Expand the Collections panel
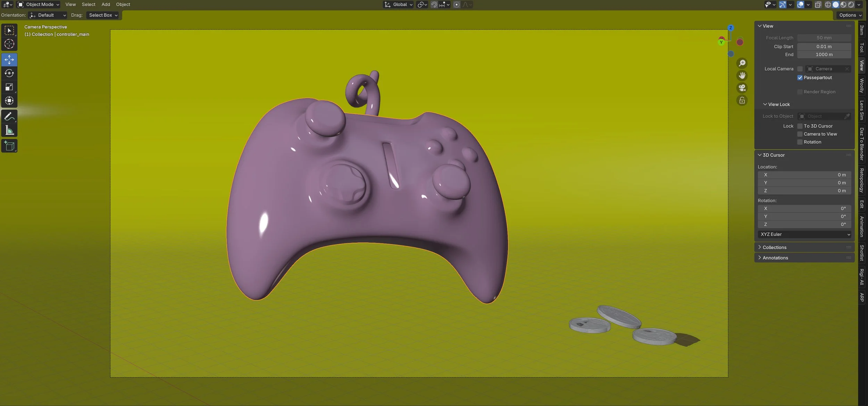Image resolution: width=868 pixels, height=406 pixels. (x=774, y=247)
